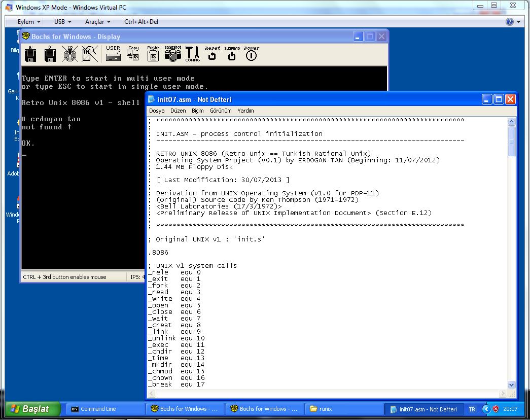Open Bochs CONFIG tools icon

tap(193, 54)
